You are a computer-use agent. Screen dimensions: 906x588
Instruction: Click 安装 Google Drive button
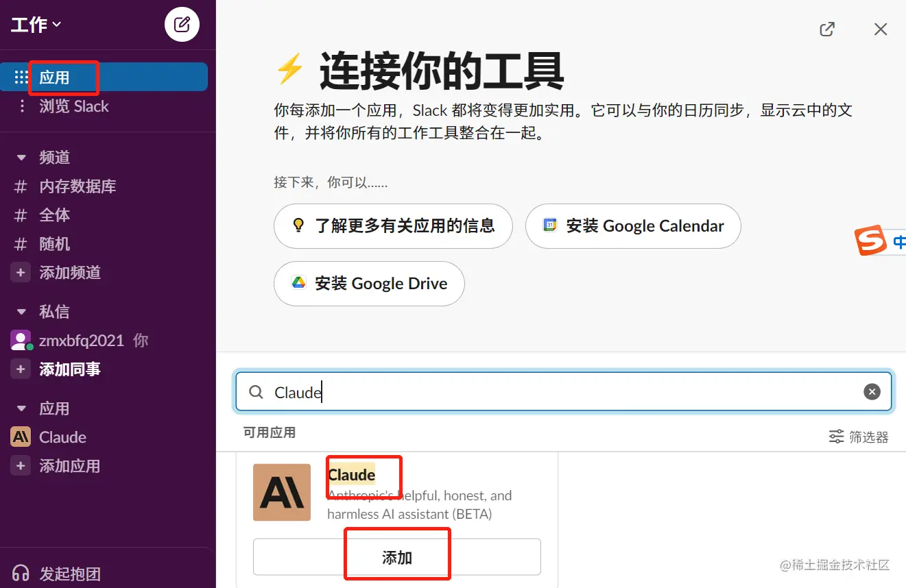[x=369, y=284]
